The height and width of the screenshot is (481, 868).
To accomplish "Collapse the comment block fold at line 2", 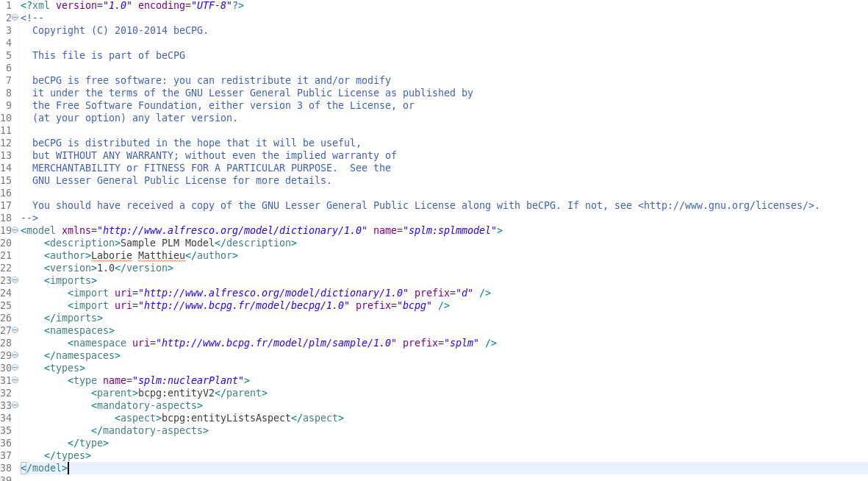I will coord(15,18).
